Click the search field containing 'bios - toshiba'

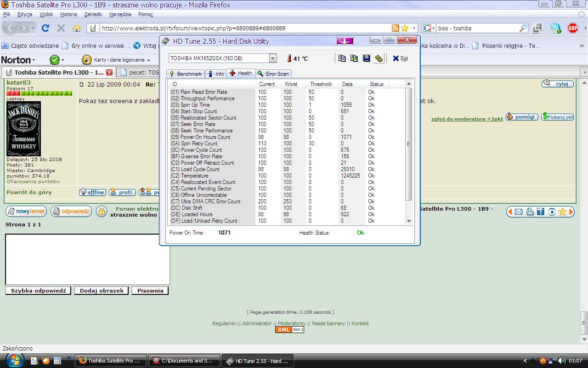(477, 28)
